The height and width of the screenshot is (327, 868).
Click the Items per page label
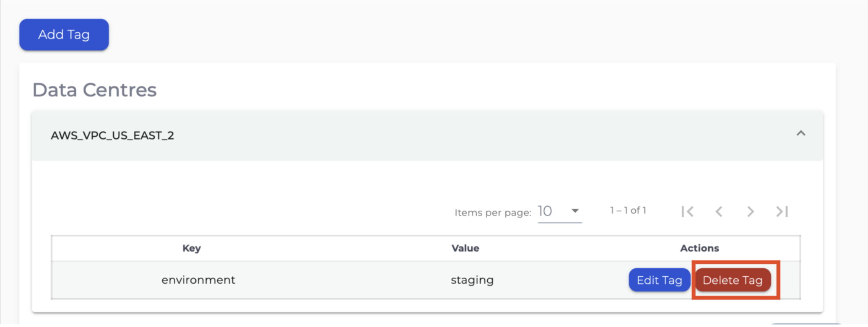click(x=493, y=213)
